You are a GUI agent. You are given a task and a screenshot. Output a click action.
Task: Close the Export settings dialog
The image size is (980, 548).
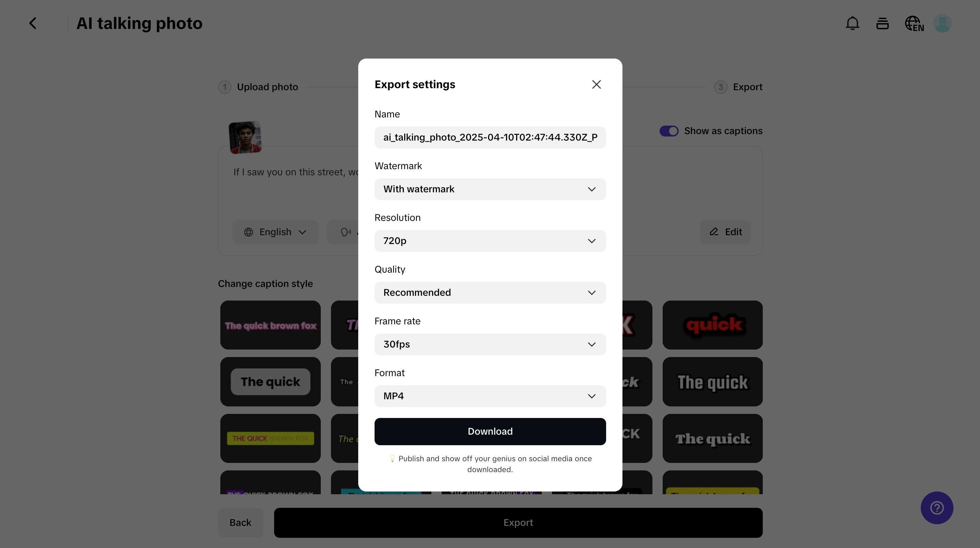pyautogui.click(x=596, y=84)
